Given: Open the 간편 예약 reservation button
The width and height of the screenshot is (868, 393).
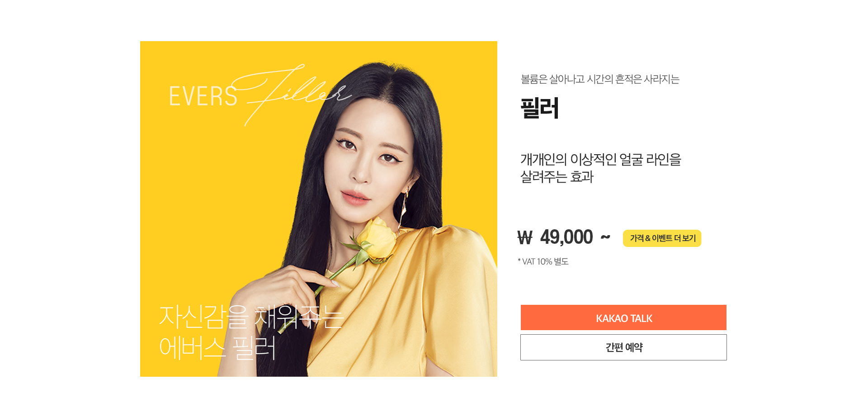Looking at the screenshot, I should pos(623,347).
